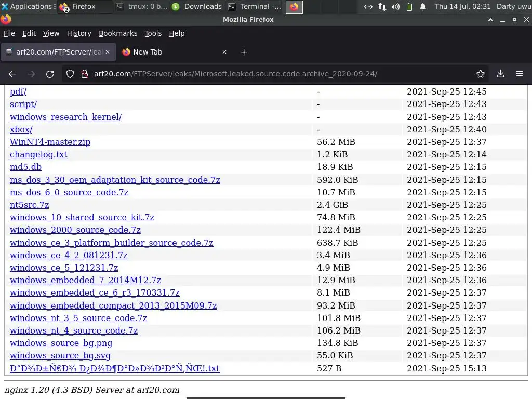Screen dimensions: 532x399
Task: Select the arf20.com/FTPServer tab
Action: point(58,52)
